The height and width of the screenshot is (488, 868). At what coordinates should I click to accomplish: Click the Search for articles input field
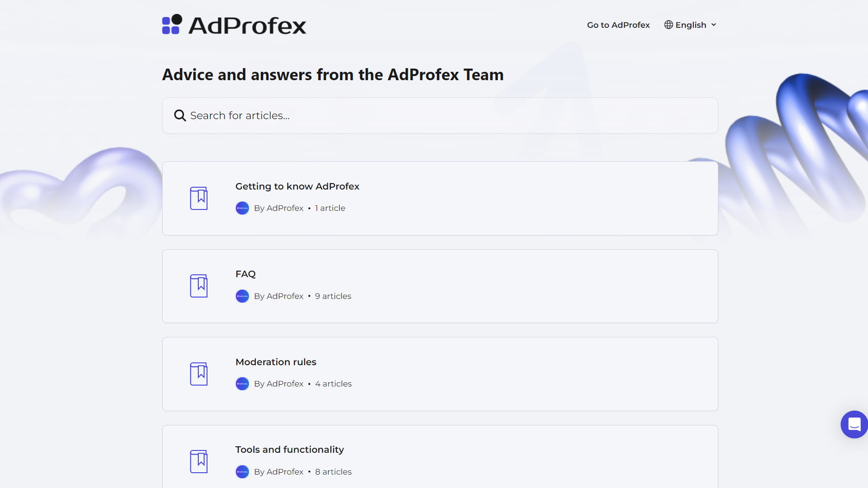pos(440,115)
